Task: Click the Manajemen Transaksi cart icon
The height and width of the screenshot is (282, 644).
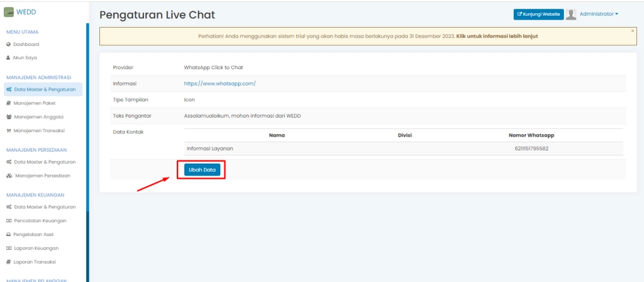Action: (9, 130)
